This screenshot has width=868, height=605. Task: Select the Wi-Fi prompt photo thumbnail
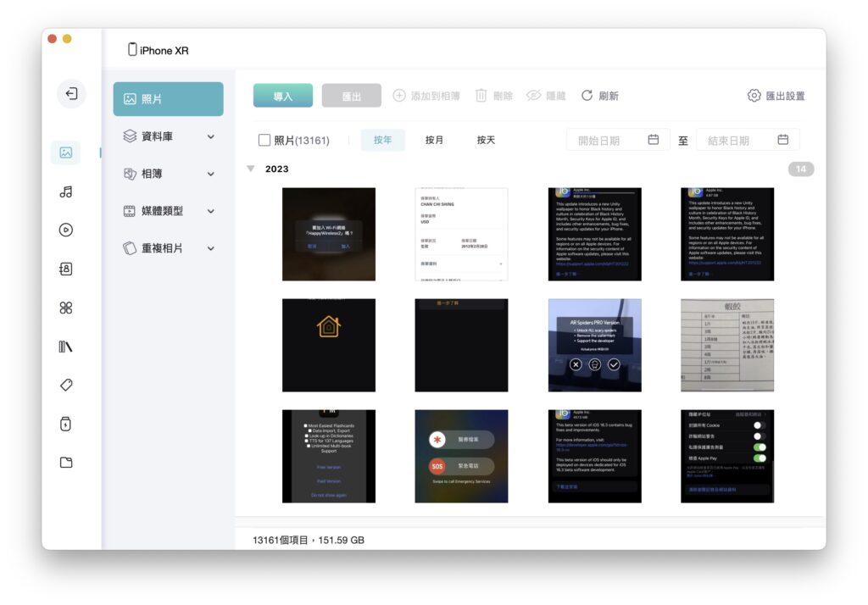tap(329, 234)
